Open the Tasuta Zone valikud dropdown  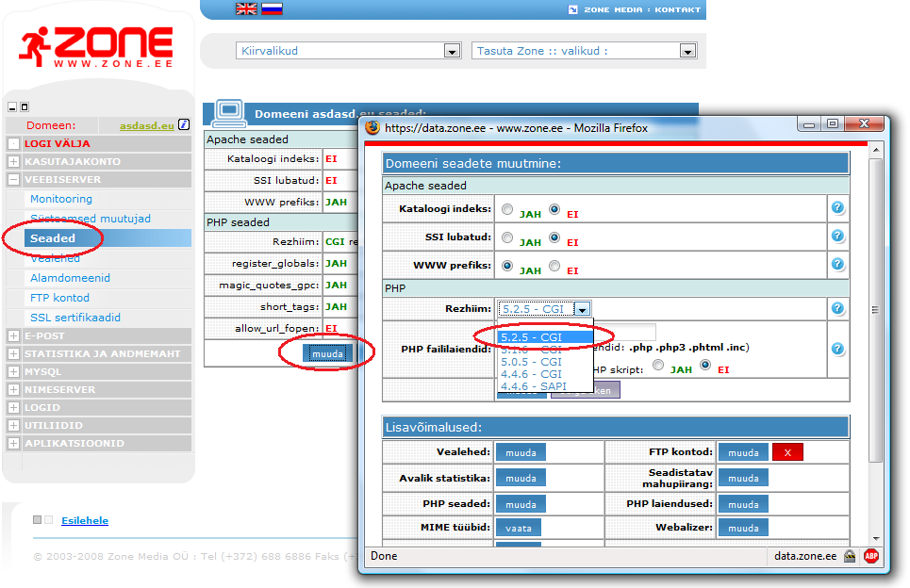(x=585, y=51)
